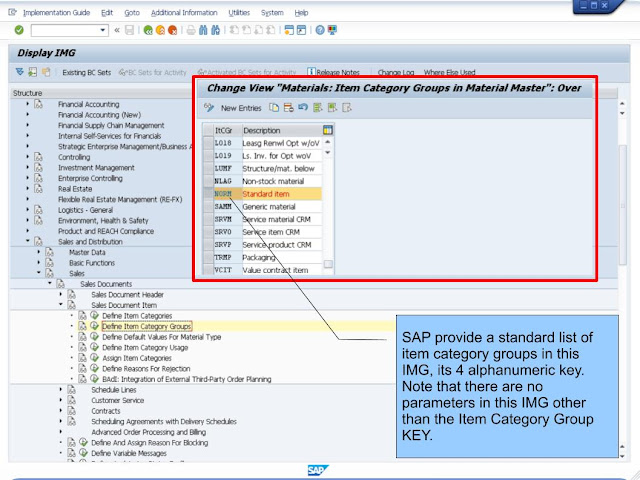Click the green Back icon
Screen dimensions: 640x480
click(148, 30)
